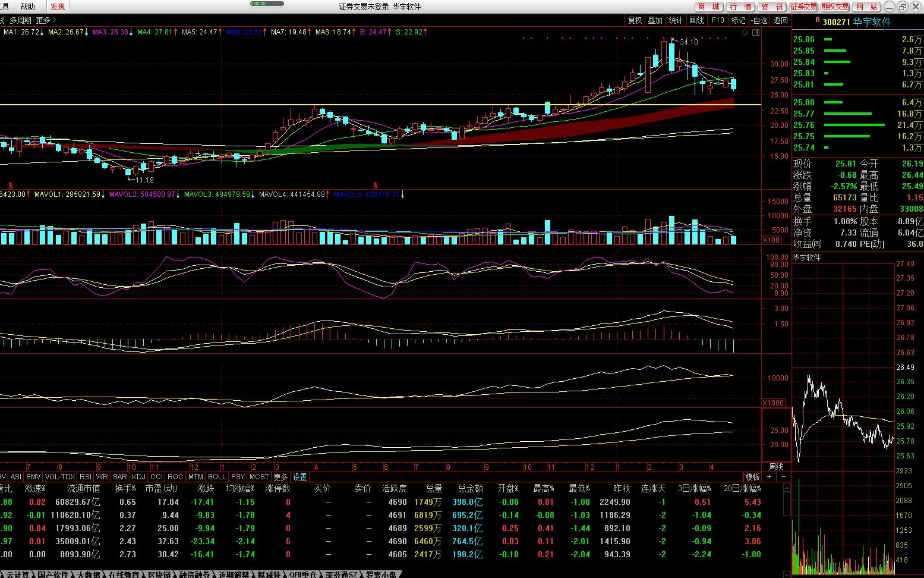Sort by the 20日涨幅% column header
This screenshot has height=578, width=924.
click(742, 489)
